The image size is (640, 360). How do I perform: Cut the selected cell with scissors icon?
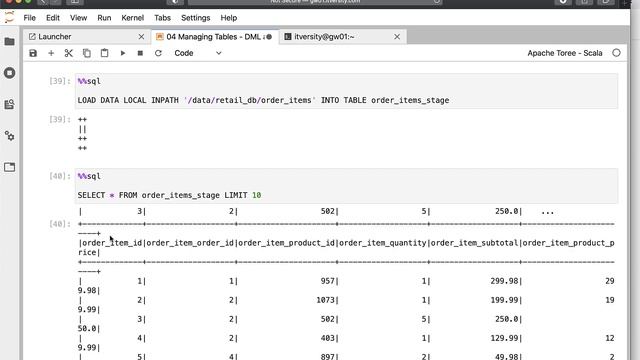coord(69,53)
